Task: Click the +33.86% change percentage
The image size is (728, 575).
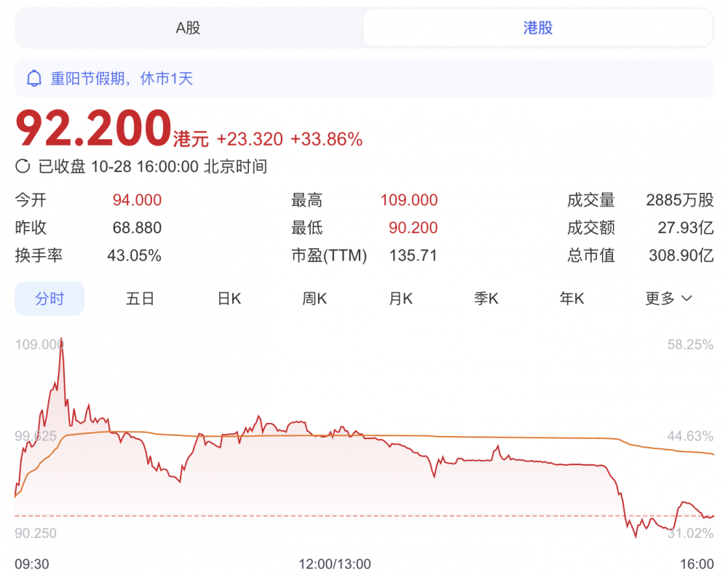Action: [x=326, y=139]
